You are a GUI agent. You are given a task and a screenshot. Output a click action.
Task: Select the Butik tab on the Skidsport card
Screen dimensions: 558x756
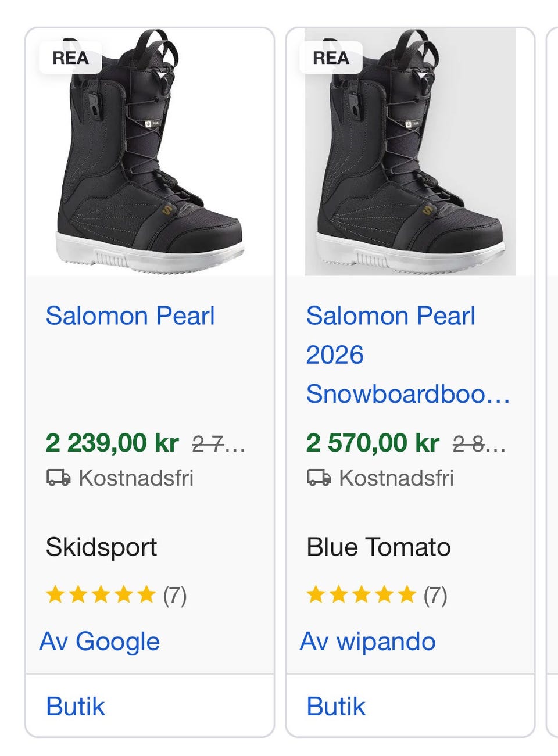click(76, 707)
